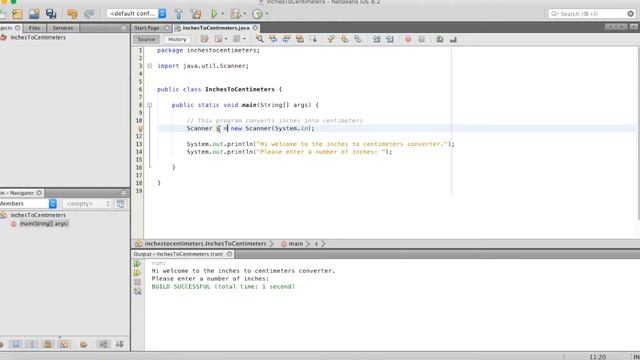Select main(String[] args) in Navigator

[44, 224]
